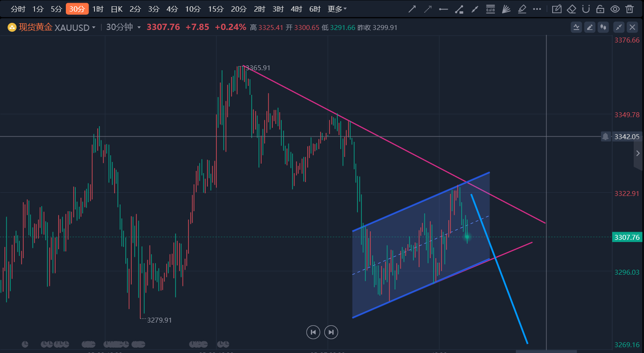Click the +7.85 price change value
The width and height of the screenshot is (644, 353).
point(197,27)
